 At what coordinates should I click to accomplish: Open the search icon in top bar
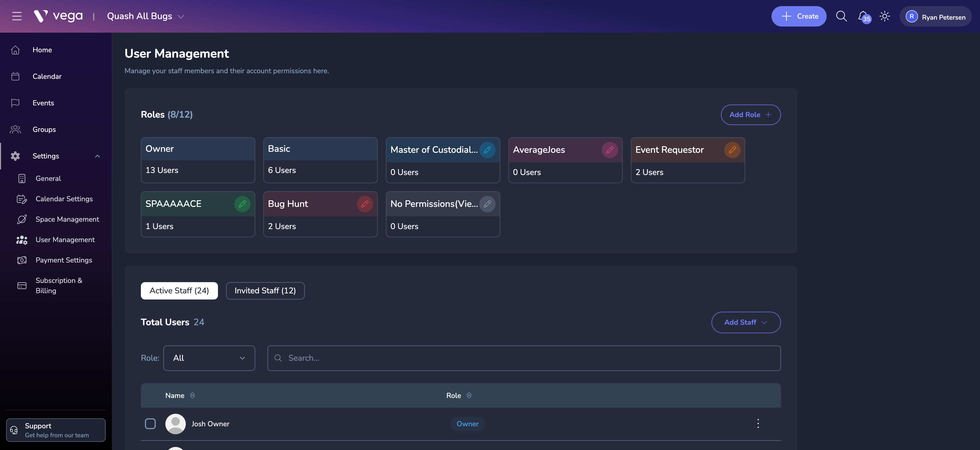click(841, 16)
